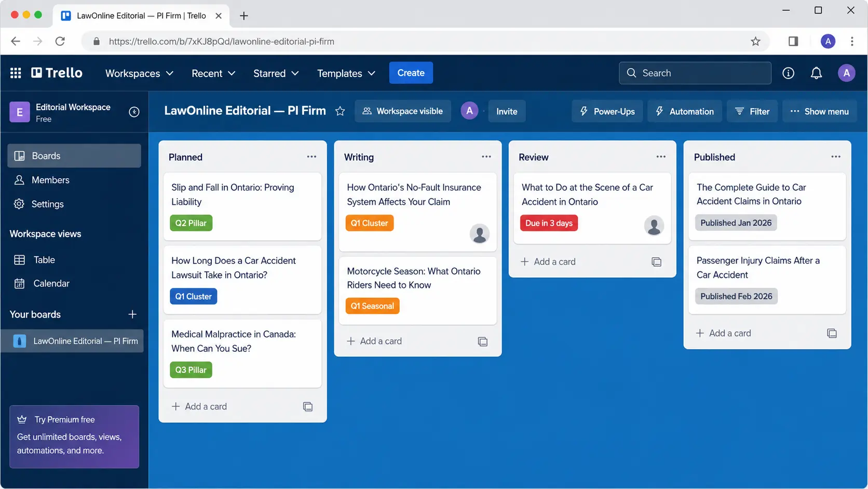Open the apps grid switcher icon
The height and width of the screenshot is (489, 868).
(16, 73)
